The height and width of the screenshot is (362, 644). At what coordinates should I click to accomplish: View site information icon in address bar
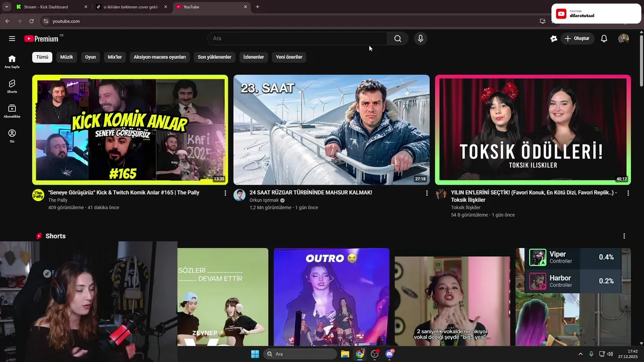click(45, 21)
